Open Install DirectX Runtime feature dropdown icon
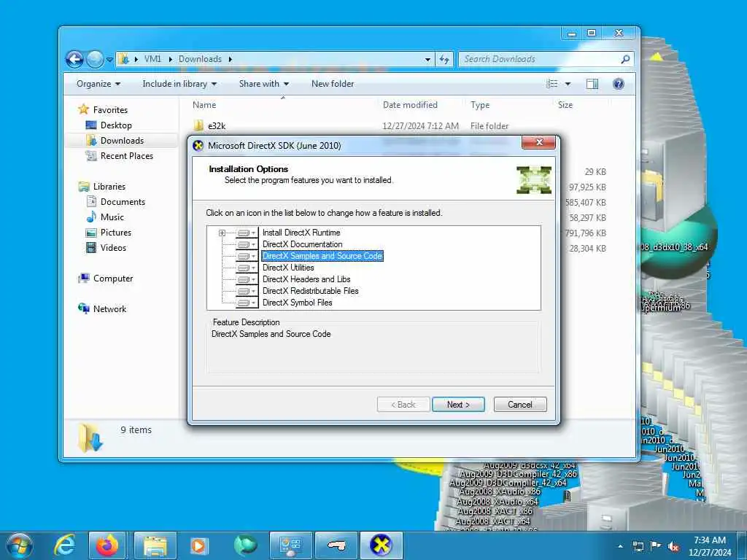The width and height of the screenshot is (747, 560). (x=247, y=233)
